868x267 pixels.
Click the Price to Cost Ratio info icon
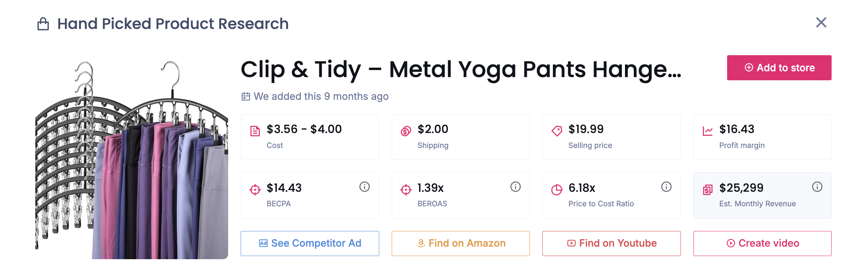(x=666, y=187)
